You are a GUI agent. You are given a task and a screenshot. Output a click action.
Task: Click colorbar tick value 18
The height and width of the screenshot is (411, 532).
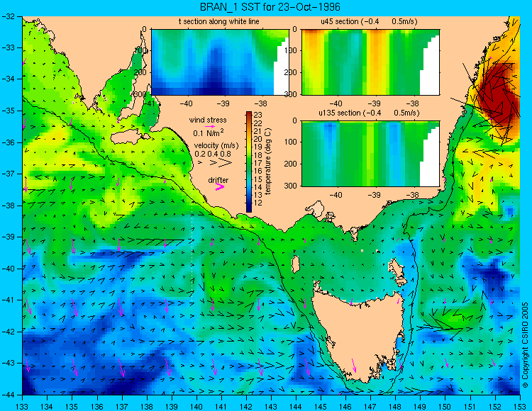point(258,155)
